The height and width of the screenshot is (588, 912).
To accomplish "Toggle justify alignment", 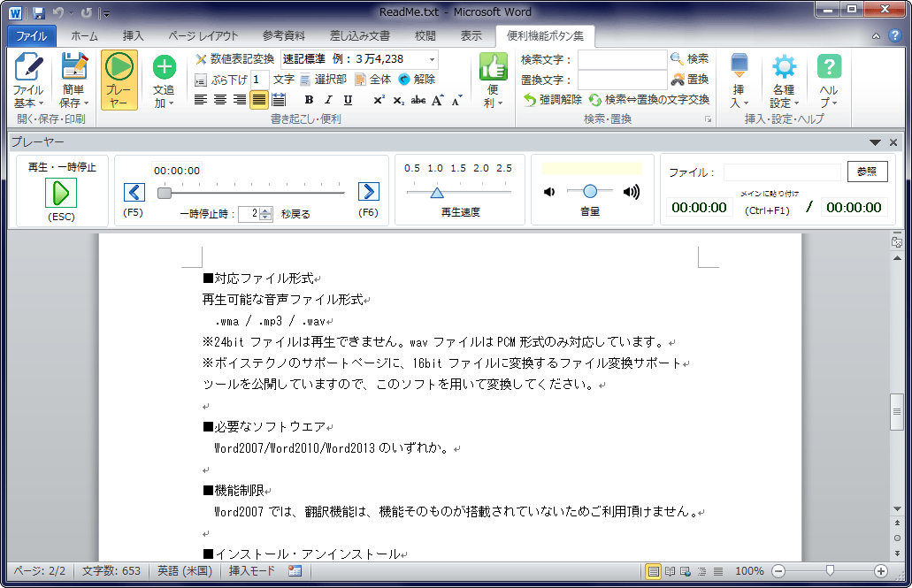I will tap(259, 100).
